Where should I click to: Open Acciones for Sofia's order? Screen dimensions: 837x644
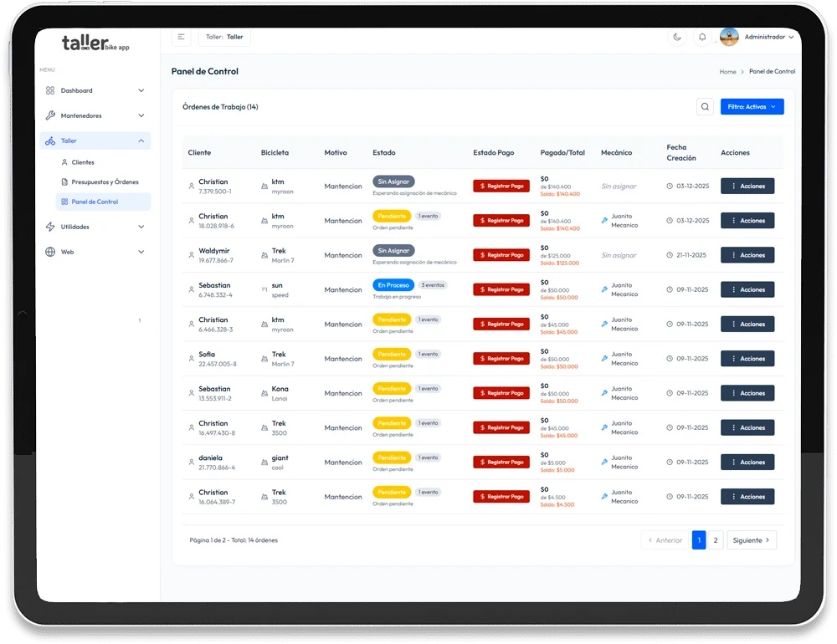click(747, 359)
